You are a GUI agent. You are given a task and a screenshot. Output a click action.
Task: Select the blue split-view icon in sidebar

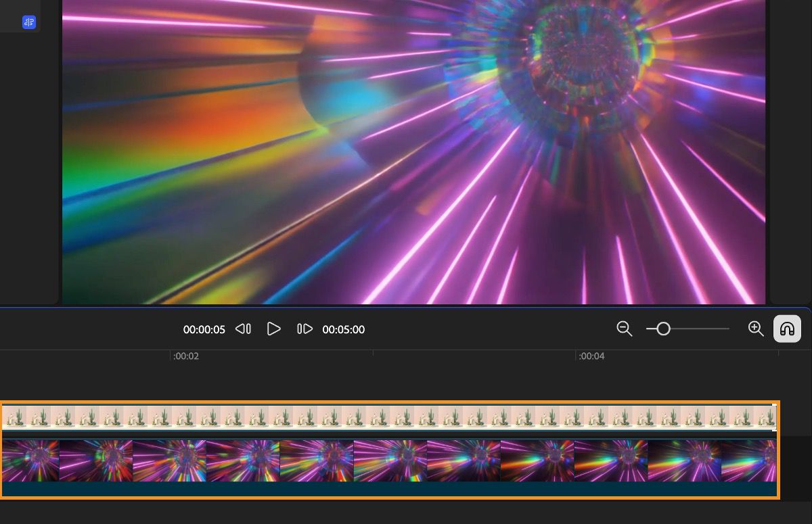tap(28, 22)
